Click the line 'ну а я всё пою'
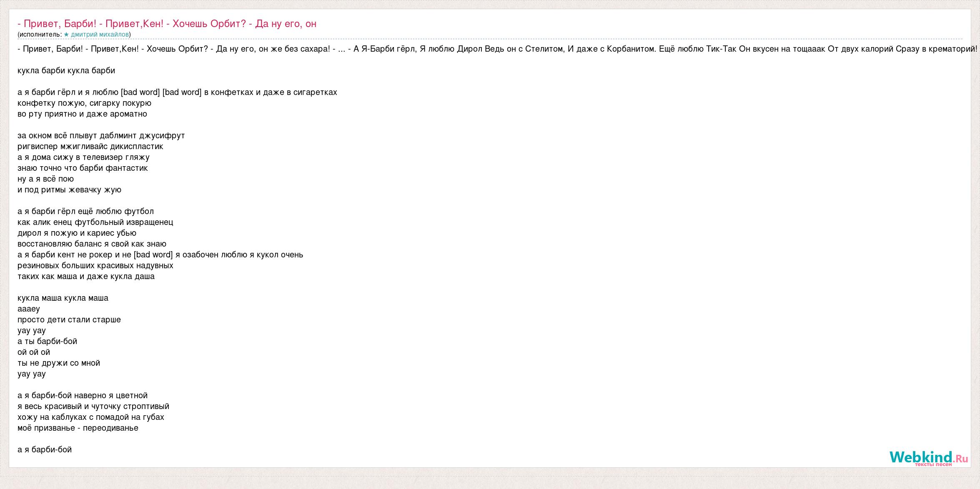Screen dimensions: 980x489 point(45,179)
